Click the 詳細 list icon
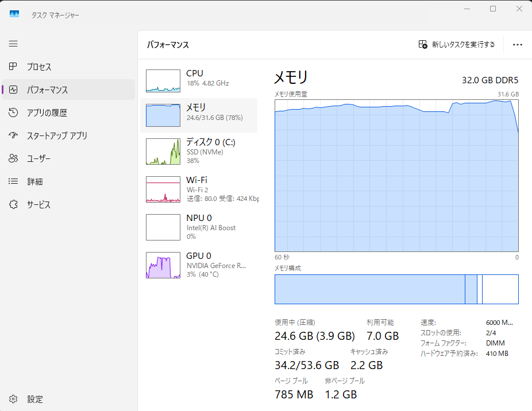Viewport: 532px width, 411px height. pyautogui.click(x=13, y=181)
